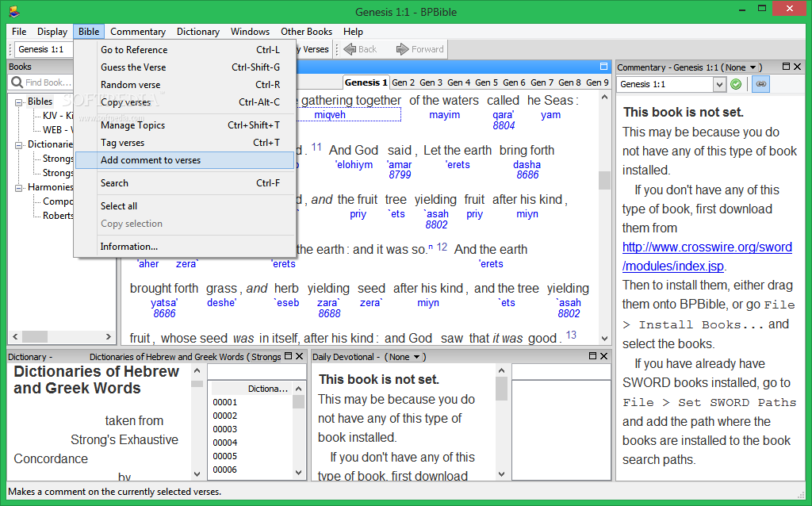This screenshot has height=506, width=812.
Task: Open the Dictionary menu
Action: (x=198, y=32)
